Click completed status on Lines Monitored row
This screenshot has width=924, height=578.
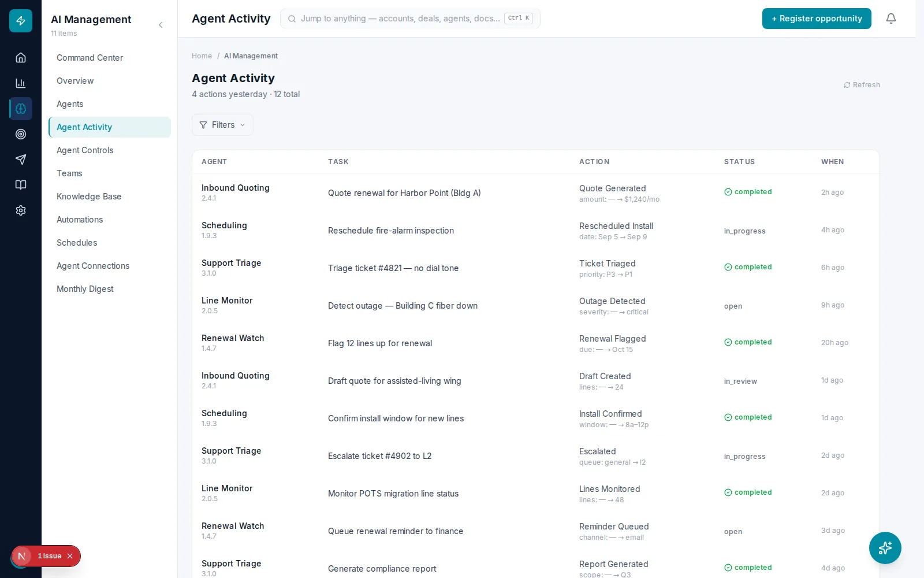point(748,492)
